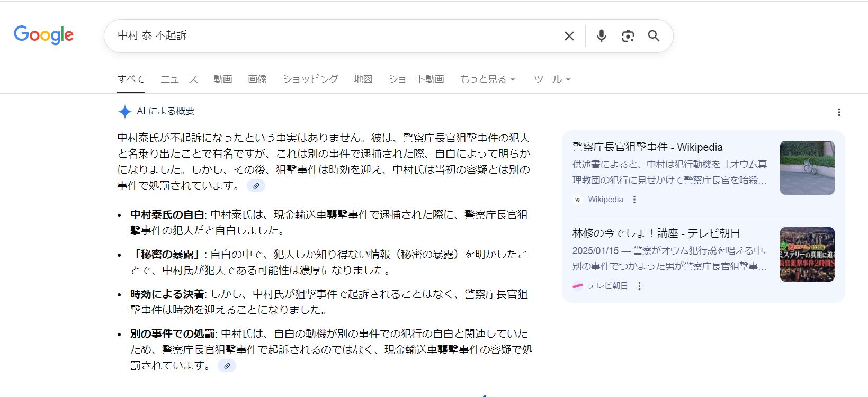Click the Google logo

(x=43, y=35)
